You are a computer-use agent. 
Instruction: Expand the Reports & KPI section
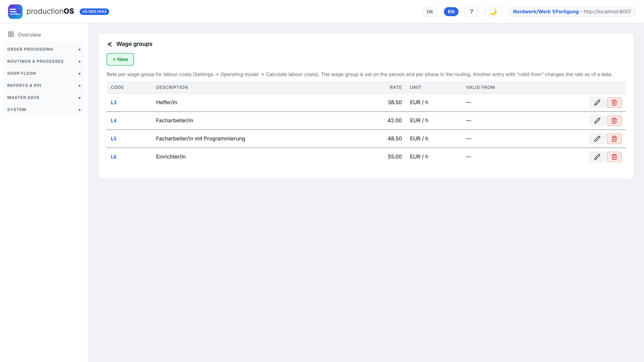point(44,85)
